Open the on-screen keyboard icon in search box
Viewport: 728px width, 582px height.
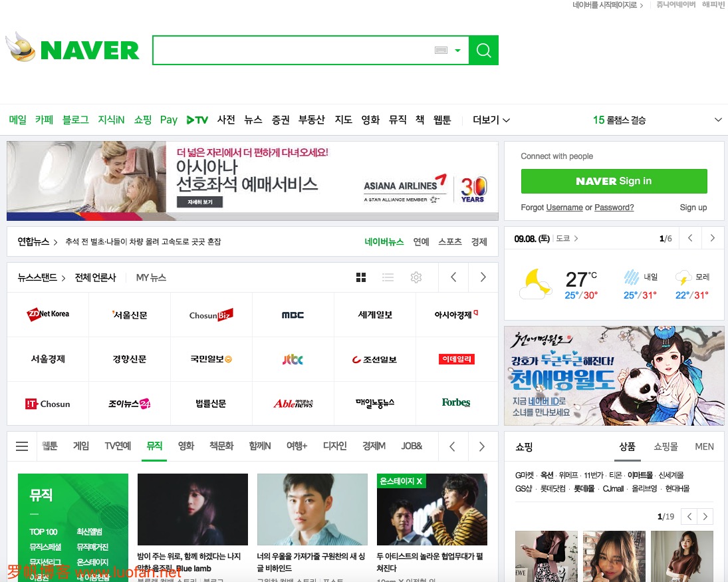tap(441, 50)
